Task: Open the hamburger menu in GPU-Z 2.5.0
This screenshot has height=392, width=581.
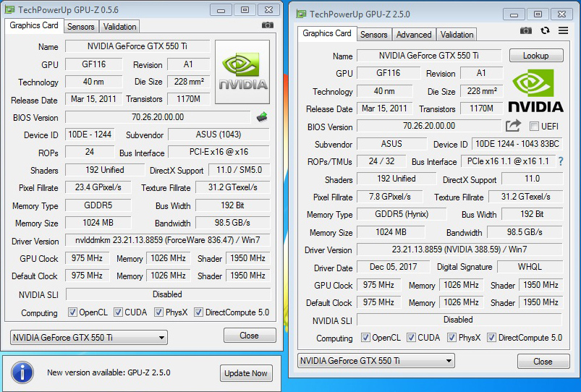Action: click(563, 30)
